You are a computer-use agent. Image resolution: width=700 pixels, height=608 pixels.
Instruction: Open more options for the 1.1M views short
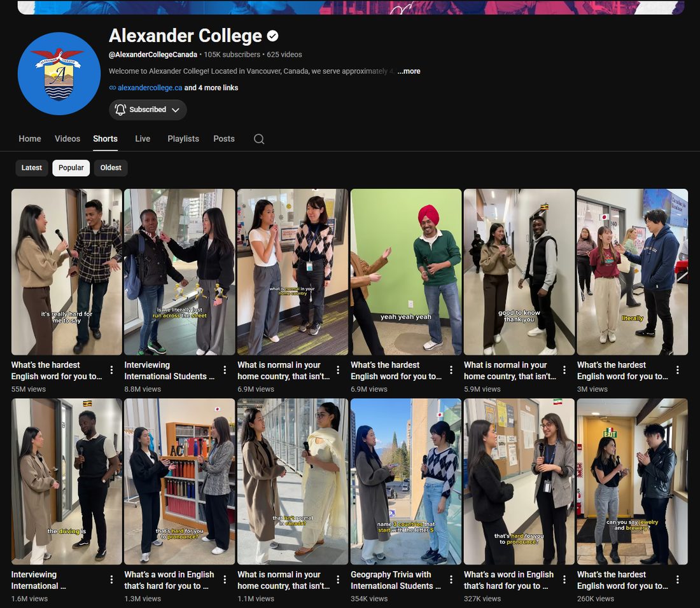[x=338, y=579]
